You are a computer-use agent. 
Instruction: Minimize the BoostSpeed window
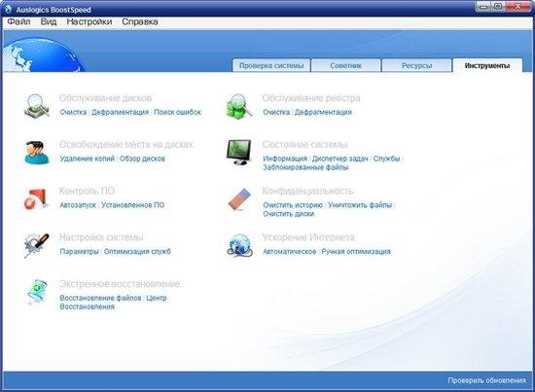point(482,7)
